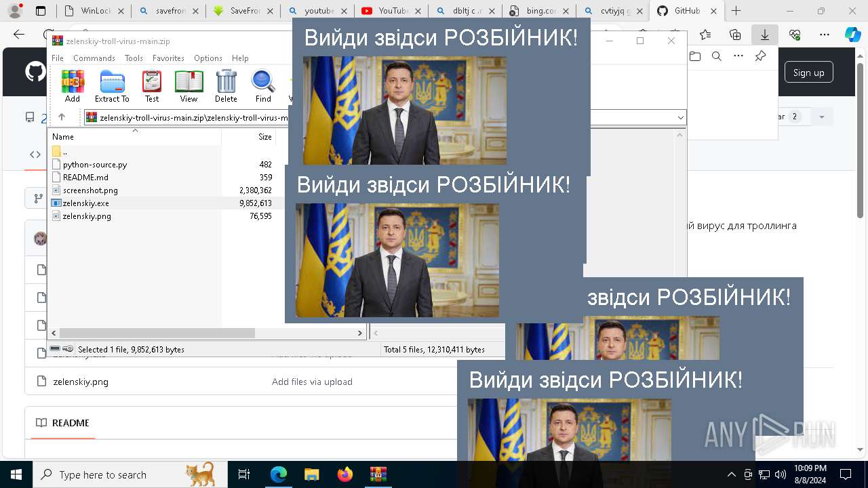Sort files by Size column header
Viewport: 868px width, 488px height.
pyautogui.click(x=248, y=136)
